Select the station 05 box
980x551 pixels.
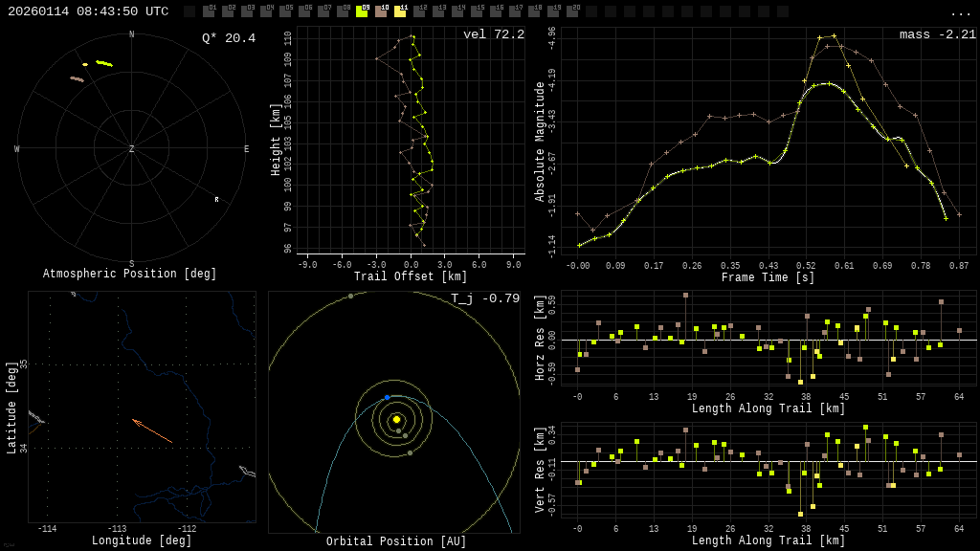tap(285, 11)
